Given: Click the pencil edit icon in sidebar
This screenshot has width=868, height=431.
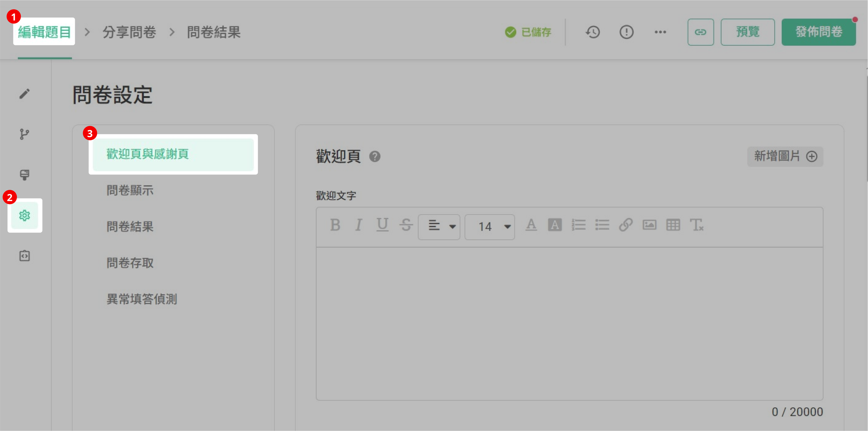Looking at the screenshot, I should [x=24, y=94].
